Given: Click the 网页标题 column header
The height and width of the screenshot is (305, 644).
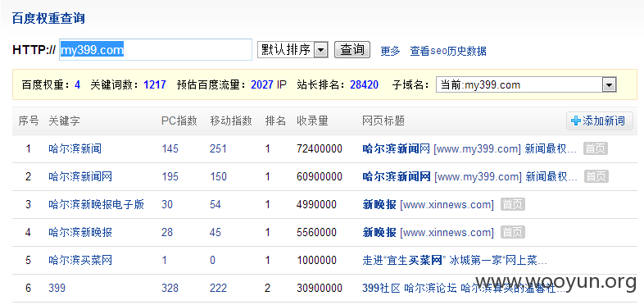Looking at the screenshot, I should (x=383, y=121).
